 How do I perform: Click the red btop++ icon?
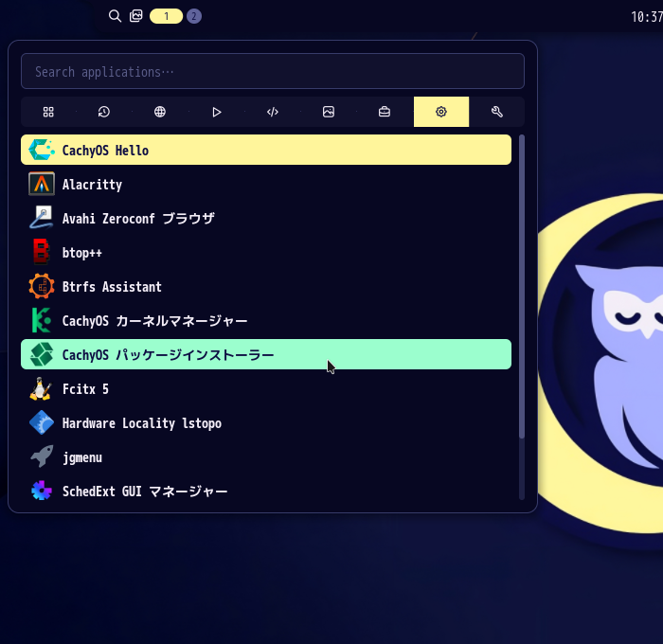click(42, 252)
